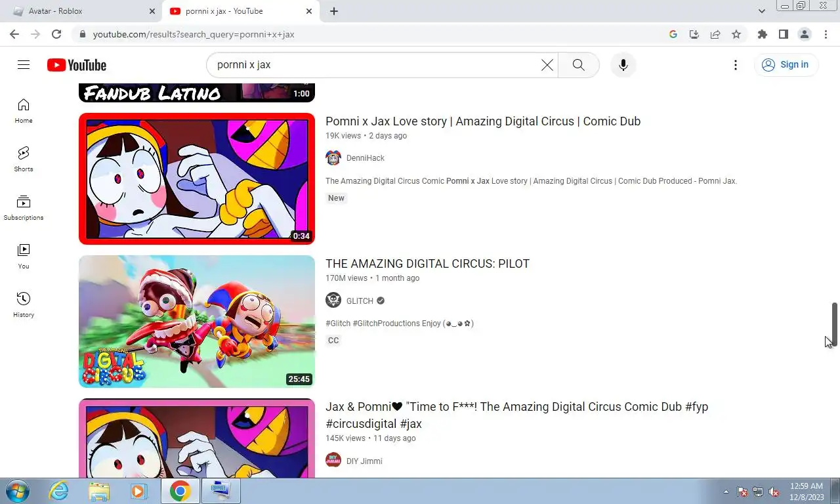Click the New badge under DenniHack video

(x=336, y=198)
